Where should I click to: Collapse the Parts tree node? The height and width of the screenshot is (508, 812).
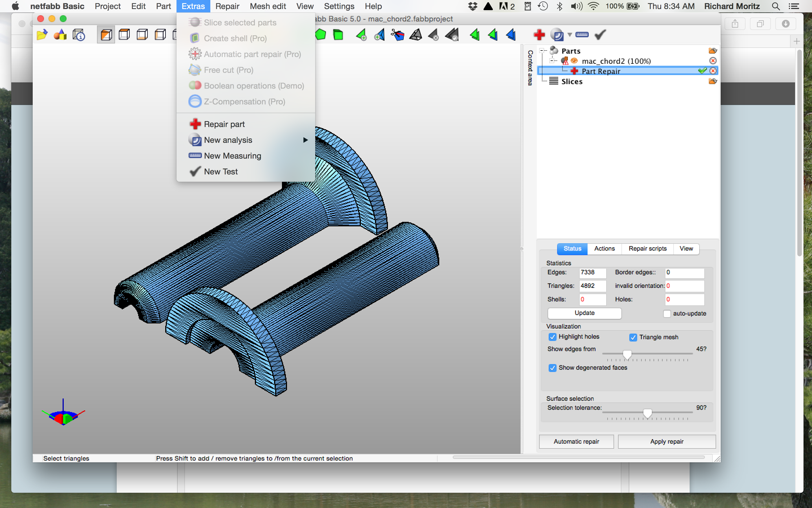542,51
